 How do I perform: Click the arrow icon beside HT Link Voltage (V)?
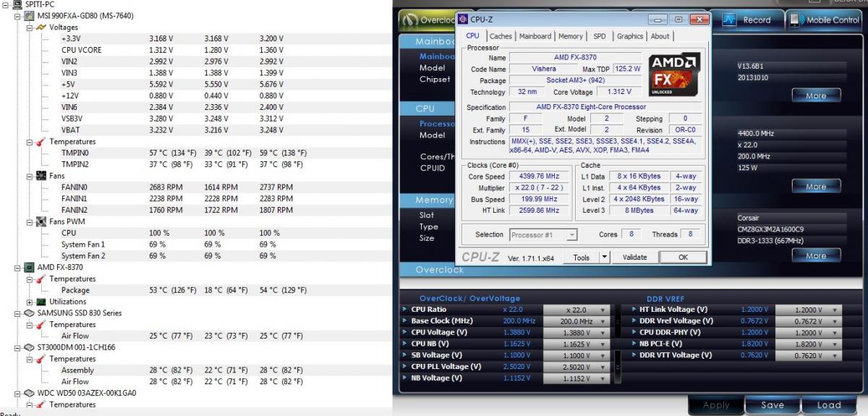634,309
